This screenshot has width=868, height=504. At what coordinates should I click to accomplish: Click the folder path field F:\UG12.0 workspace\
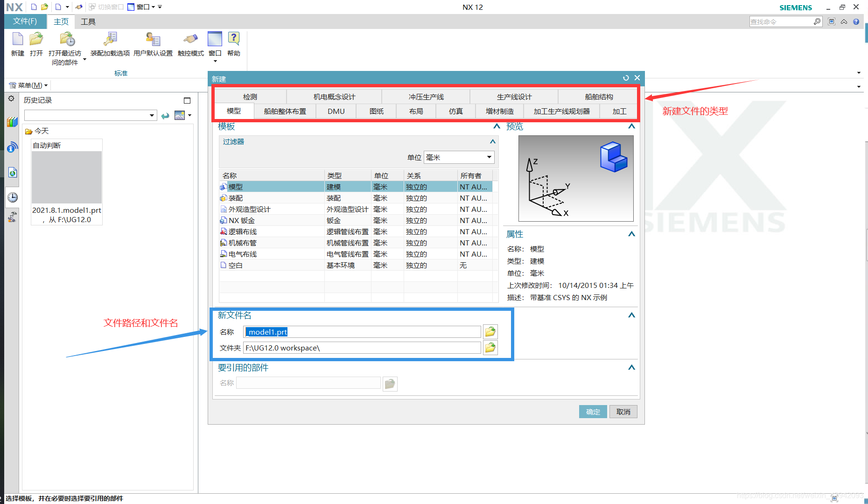(x=362, y=348)
